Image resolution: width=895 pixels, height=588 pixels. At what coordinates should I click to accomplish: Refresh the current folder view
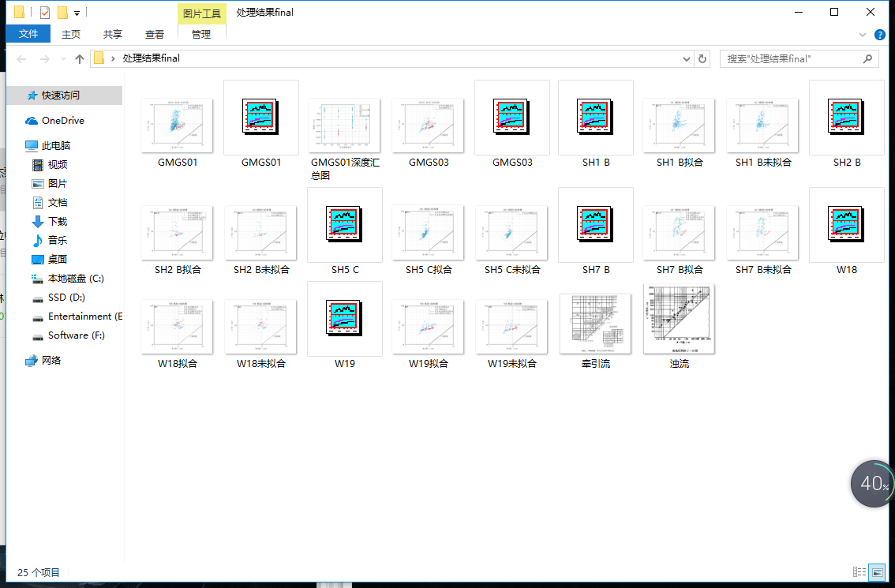click(702, 58)
